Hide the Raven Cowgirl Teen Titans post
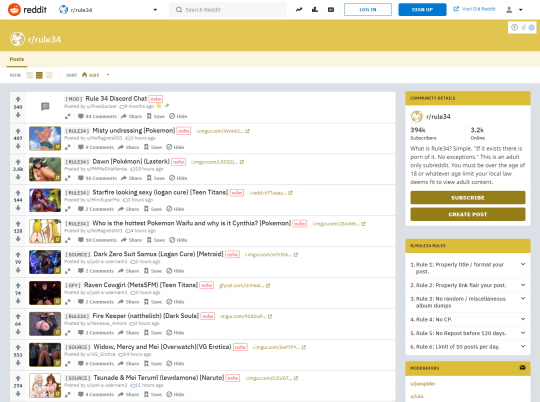Viewport: 540px width, 402px height. tap(175, 302)
